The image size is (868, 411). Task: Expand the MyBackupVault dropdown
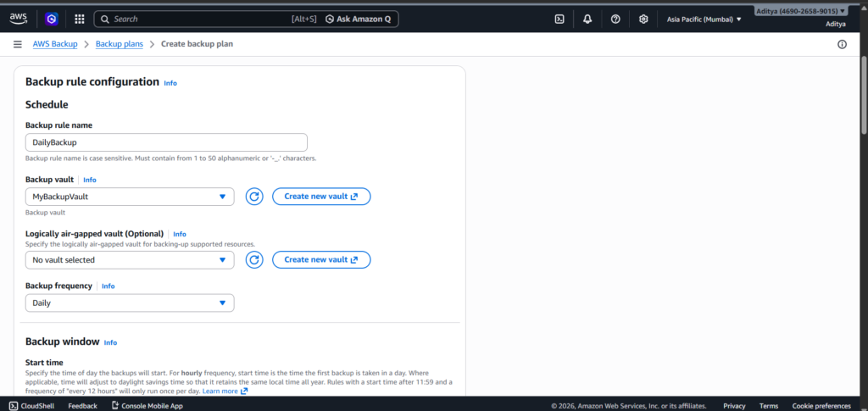(130, 197)
